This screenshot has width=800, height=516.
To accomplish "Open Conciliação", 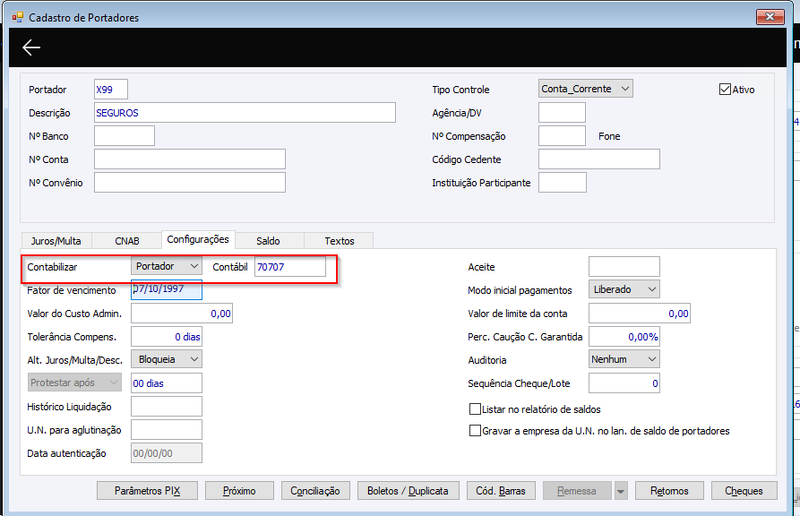I will pyautogui.click(x=315, y=491).
